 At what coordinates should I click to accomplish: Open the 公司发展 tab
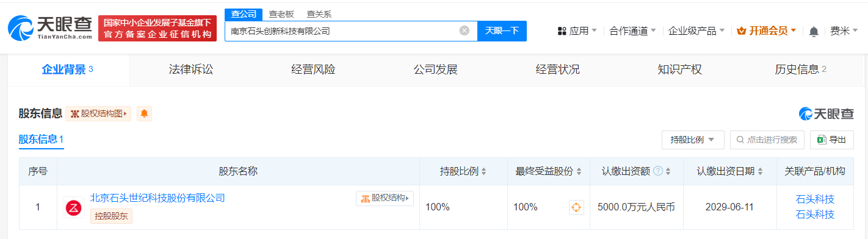click(435, 70)
